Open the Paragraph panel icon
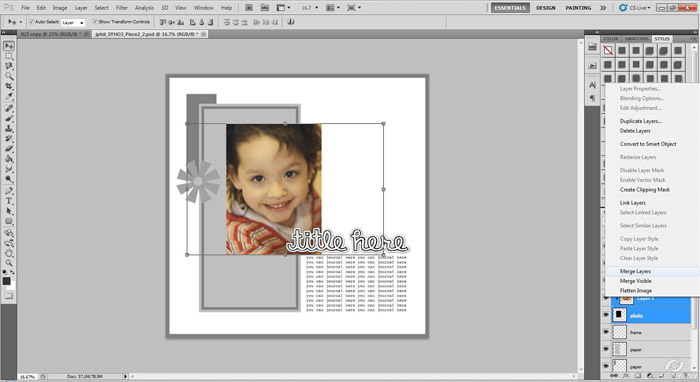 pos(592,98)
